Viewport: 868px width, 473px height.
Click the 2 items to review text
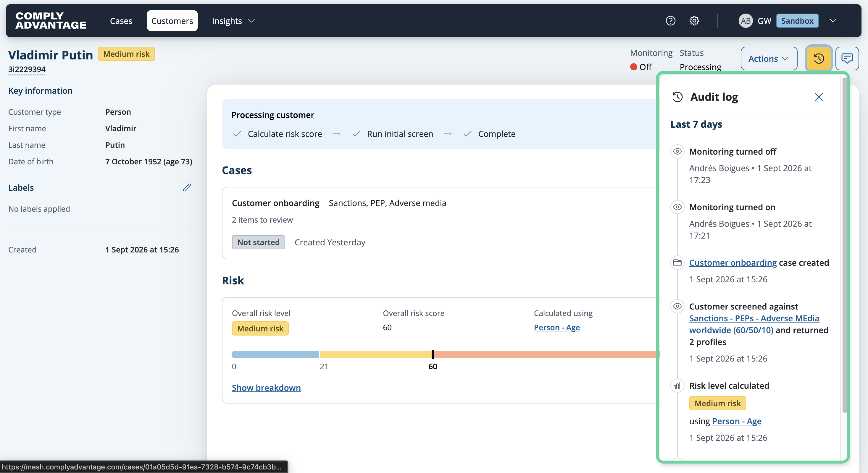[262, 220]
